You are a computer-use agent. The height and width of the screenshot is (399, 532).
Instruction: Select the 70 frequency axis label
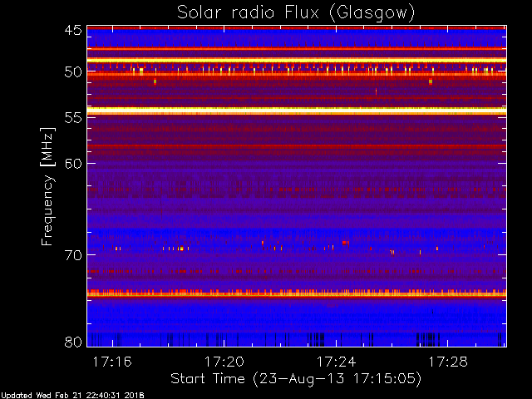pyautogui.click(x=73, y=255)
